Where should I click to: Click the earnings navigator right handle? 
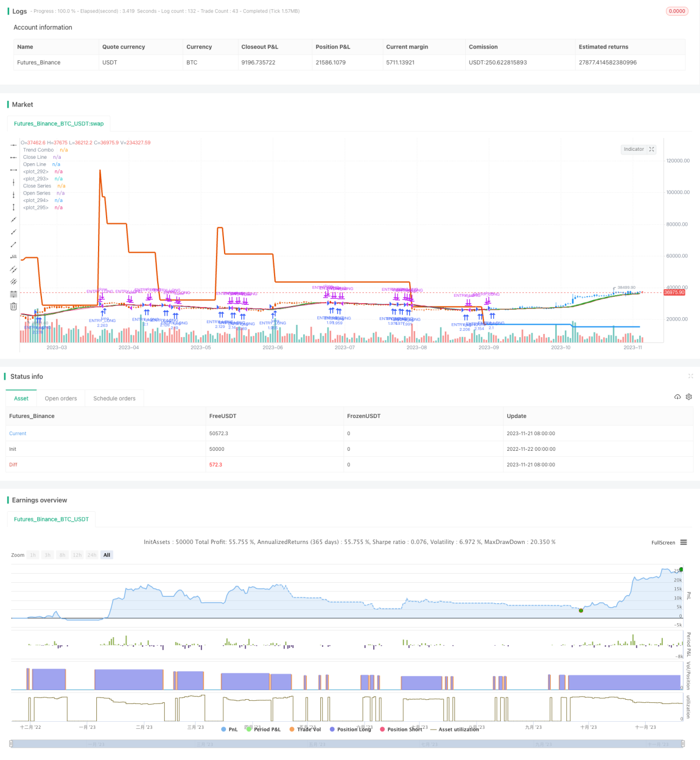[x=683, y=744]
